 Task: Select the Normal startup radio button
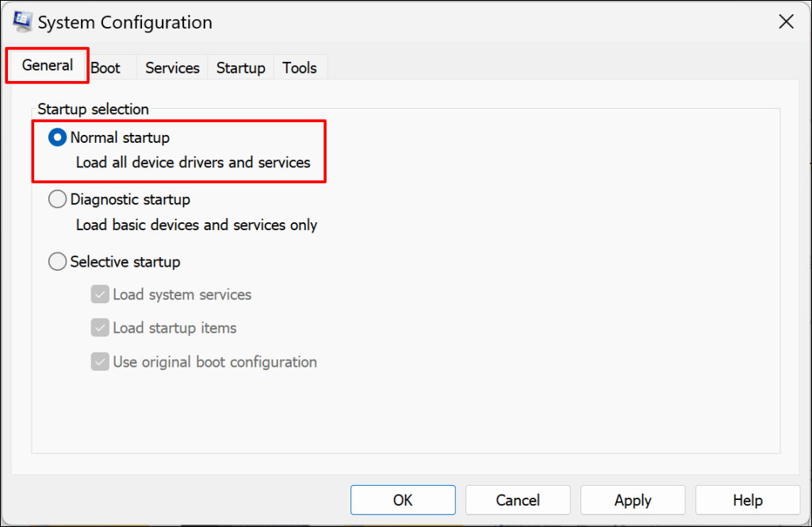pyautogui.click(x=57, y=138)
